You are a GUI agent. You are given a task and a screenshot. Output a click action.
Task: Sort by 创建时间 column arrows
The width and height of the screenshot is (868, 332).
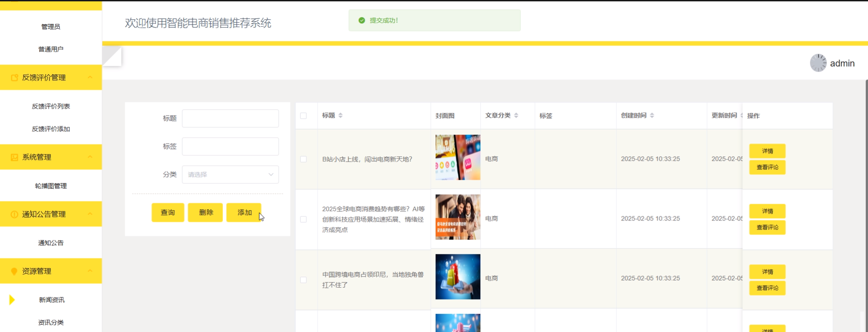652,116
